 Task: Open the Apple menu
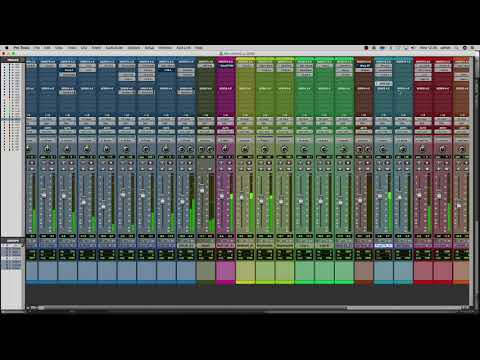click(6, 48)
